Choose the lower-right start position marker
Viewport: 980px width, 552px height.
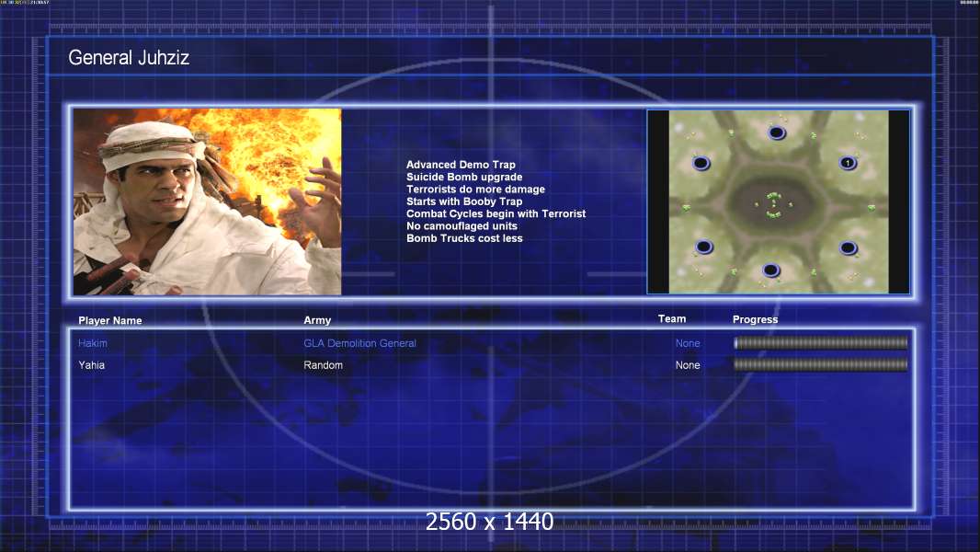point(848,247)
